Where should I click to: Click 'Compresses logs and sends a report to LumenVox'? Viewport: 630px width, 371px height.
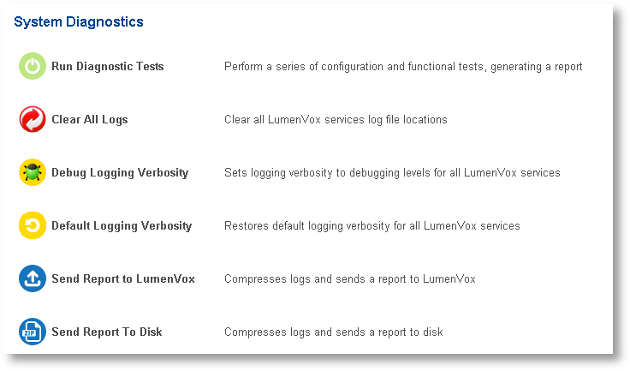[x=350, y=279]
